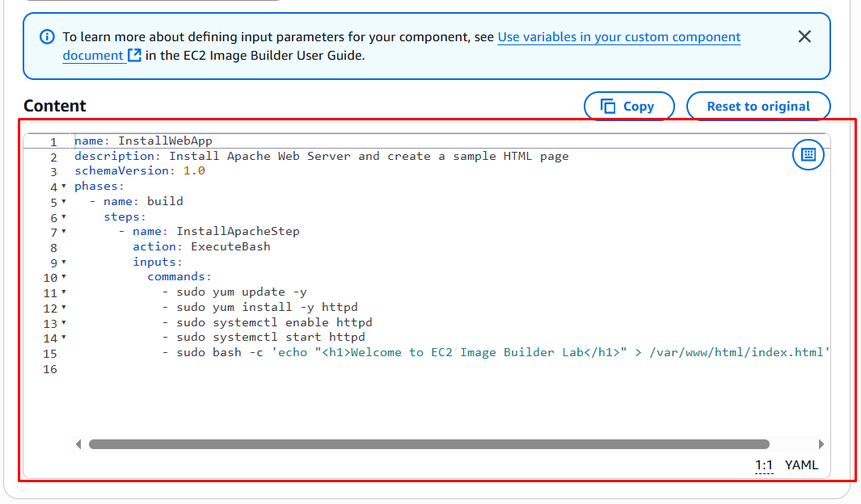This screenshot has height=504, width=861.
Task: Collapse the 'phases:' block on line 4
Action: [64, 187]
